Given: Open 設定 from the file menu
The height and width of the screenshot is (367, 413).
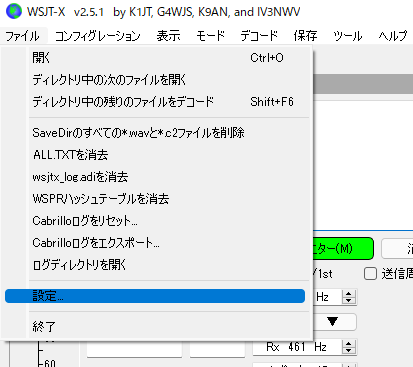Looking at the screenshot, I should (155, 296).
